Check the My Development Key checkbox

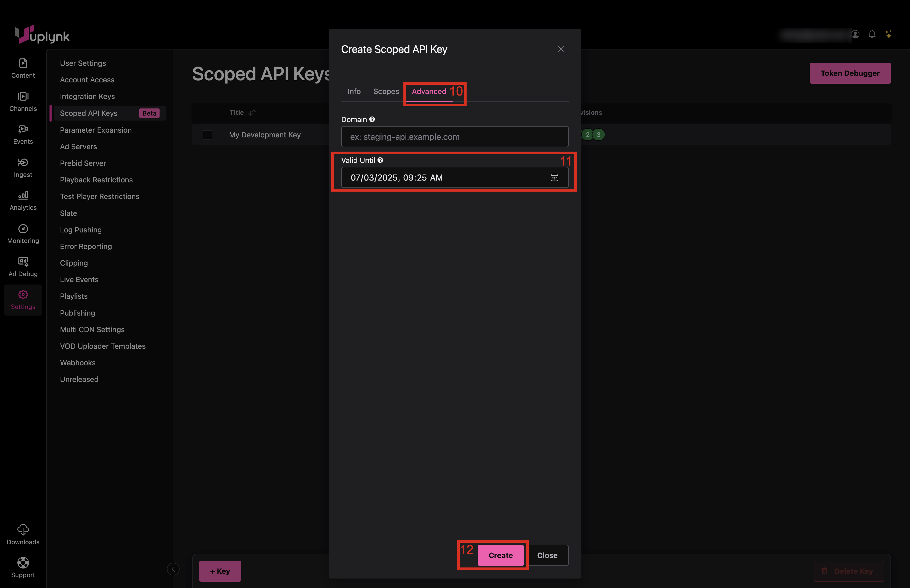(x=207, y=135)
